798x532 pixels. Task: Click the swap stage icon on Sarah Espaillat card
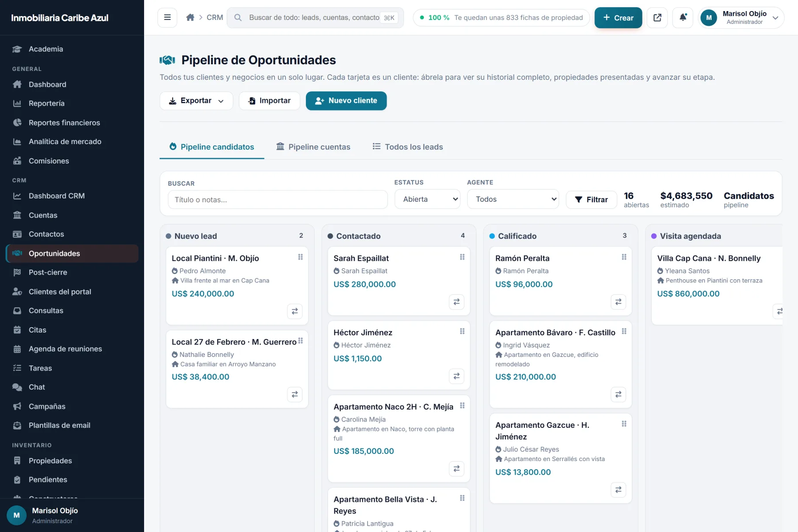pos(457,302)
